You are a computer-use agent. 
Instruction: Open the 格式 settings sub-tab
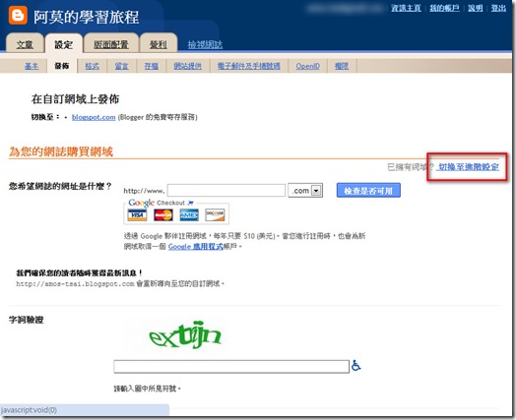(x=92, y=66)
